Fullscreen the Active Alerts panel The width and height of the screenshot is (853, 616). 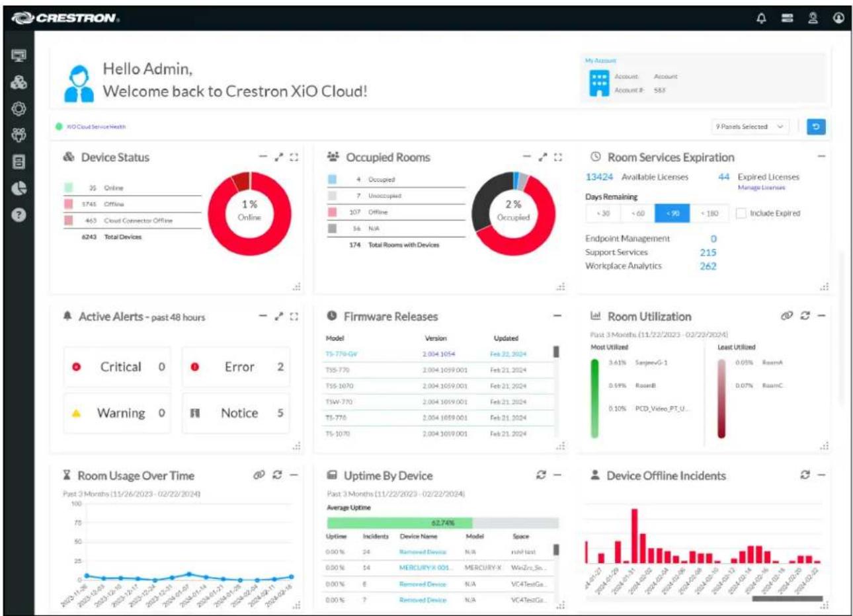pos(294,317)
